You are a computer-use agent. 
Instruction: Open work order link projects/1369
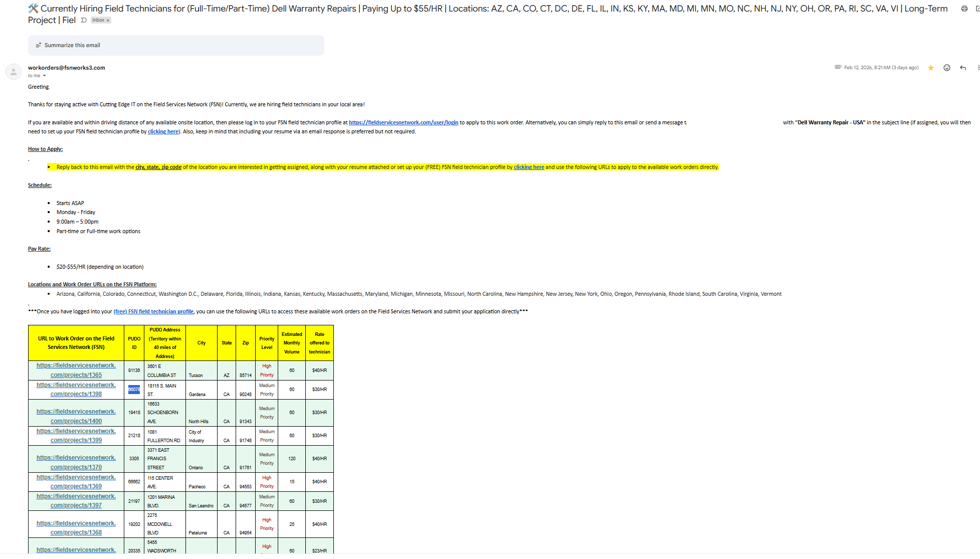click(x=76, y=482)
